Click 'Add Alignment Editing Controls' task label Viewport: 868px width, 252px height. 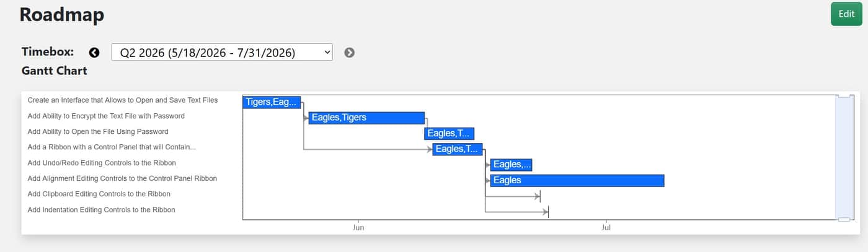point(123,178)
